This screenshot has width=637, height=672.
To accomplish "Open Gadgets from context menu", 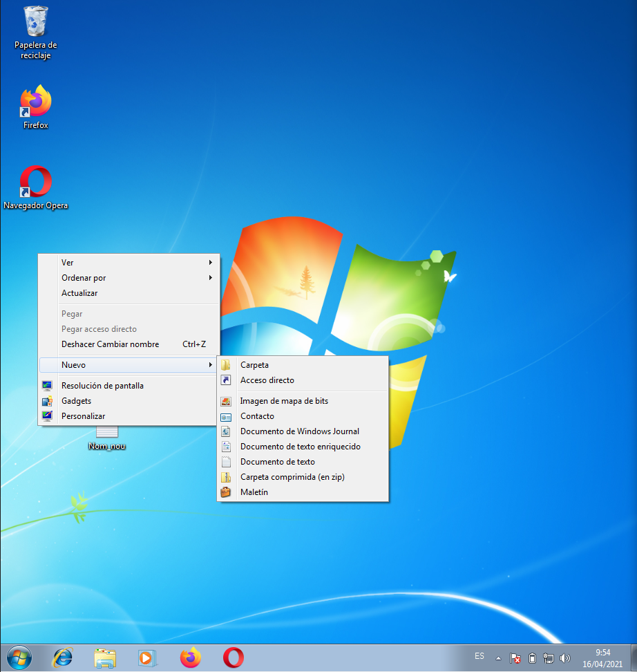I will click(x=128, y=401).
